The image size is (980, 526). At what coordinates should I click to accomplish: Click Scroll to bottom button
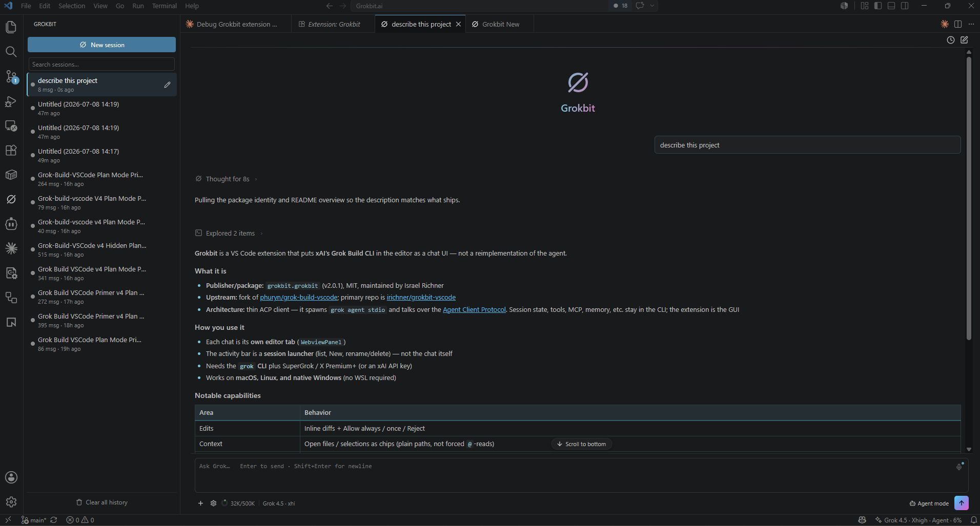(581, 444)
